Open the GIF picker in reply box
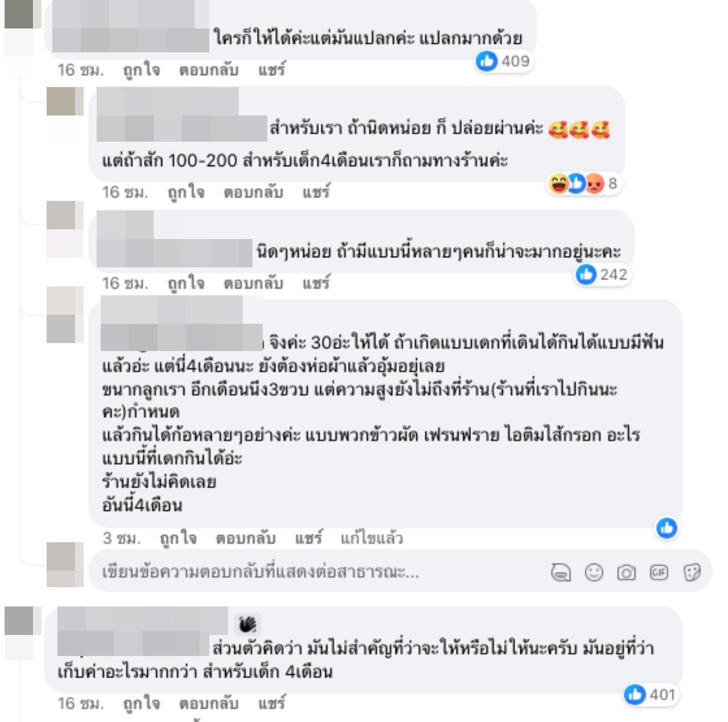This screenshot has width=728, height=722. coord(659,572)
